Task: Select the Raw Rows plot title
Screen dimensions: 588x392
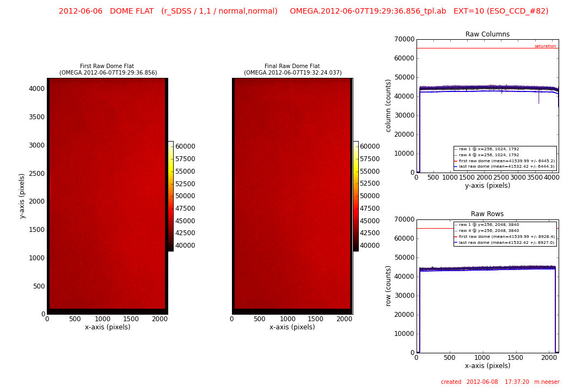Action: coord(487,214)
